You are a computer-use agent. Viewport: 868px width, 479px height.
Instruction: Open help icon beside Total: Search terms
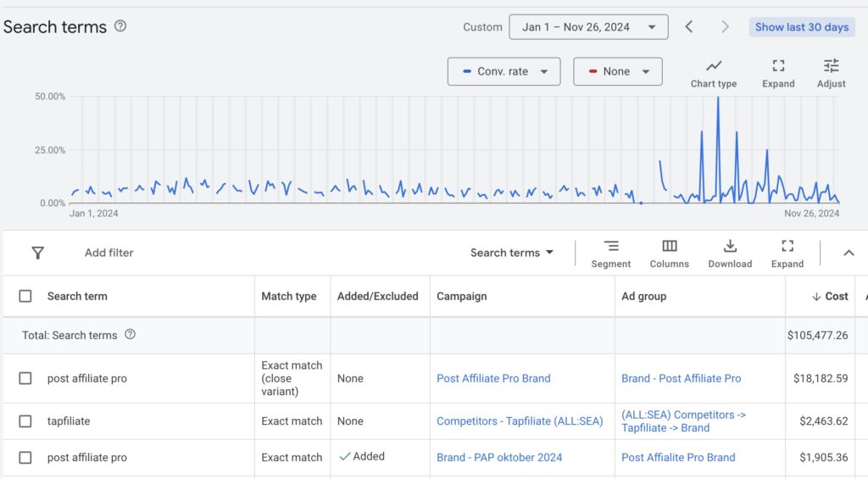point(130,335)
